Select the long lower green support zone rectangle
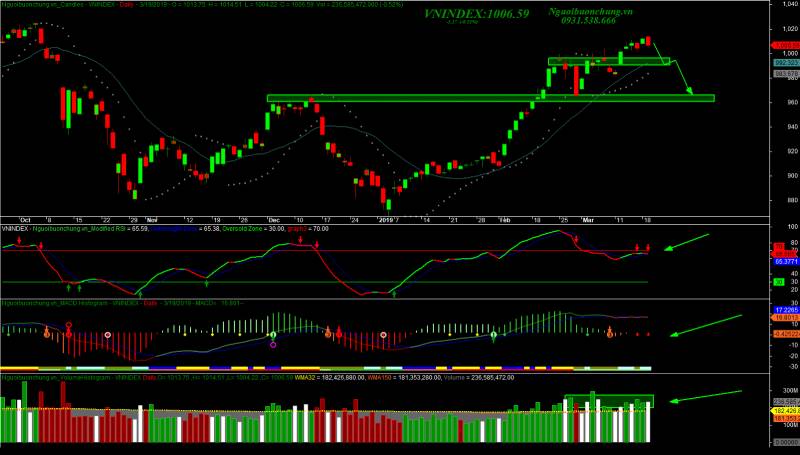The image size is (800, 455). [490, 98]
